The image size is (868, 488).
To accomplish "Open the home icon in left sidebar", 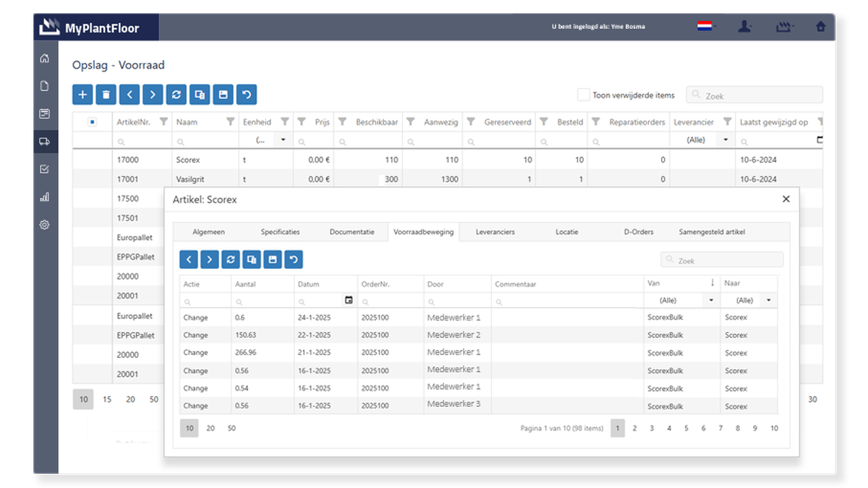I will (x=45, y=59).
